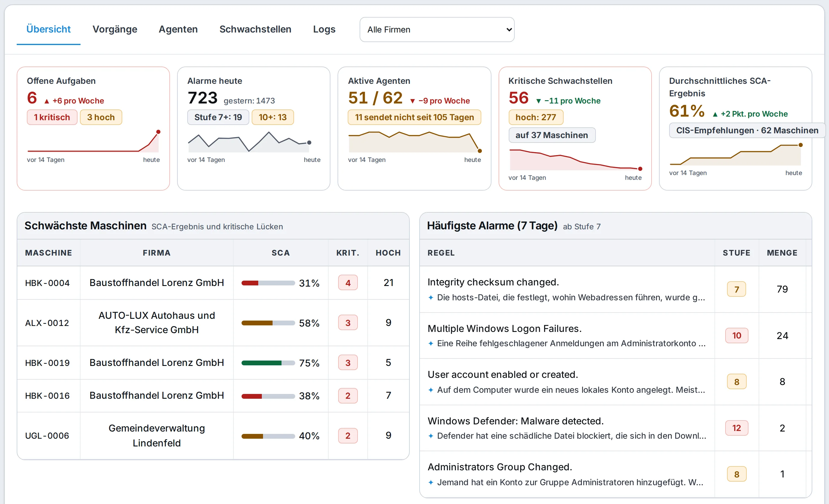
Task: Click the SCA progress bar for HBK-0019
Action: 268,363
